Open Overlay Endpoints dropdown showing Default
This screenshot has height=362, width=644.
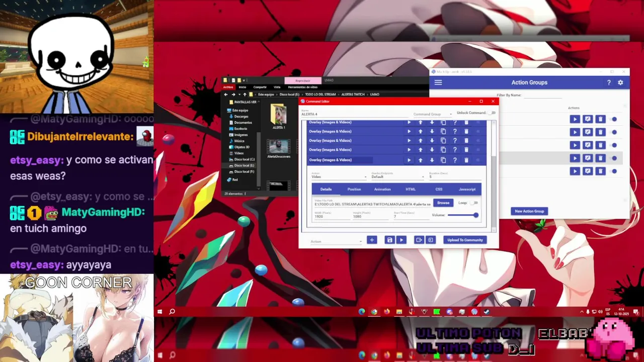(397, 176)
